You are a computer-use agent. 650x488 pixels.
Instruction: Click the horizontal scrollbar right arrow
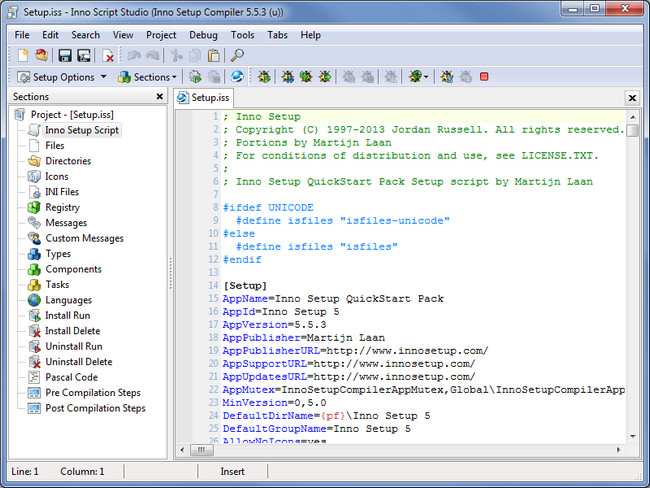coord(619,449)
